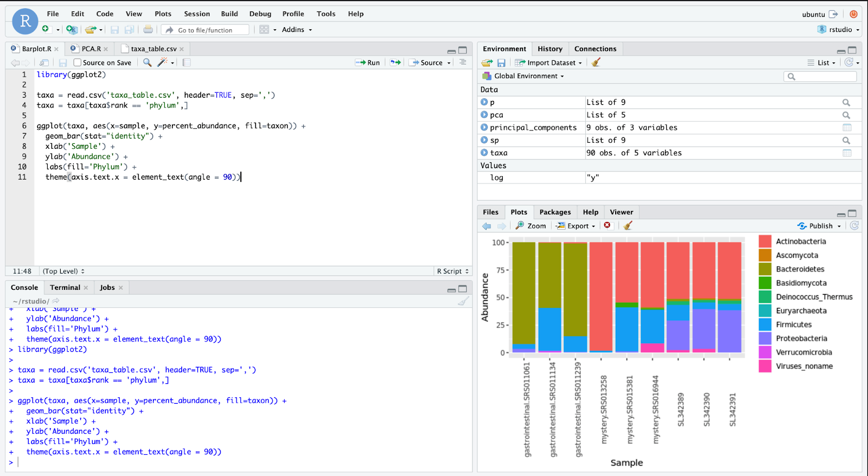
Task: Click the Actinobacteria legend color swatch
Action: tap(765, 242)
